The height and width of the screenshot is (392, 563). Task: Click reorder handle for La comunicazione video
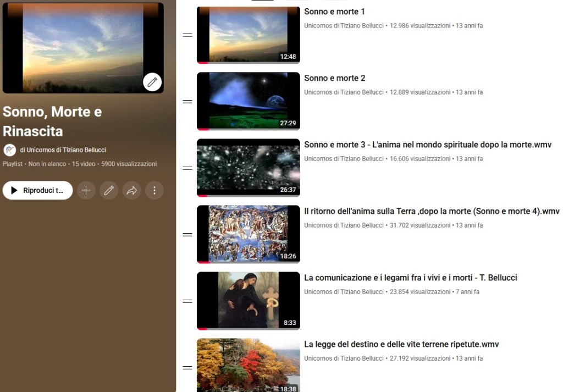click(x=187, y=301)
